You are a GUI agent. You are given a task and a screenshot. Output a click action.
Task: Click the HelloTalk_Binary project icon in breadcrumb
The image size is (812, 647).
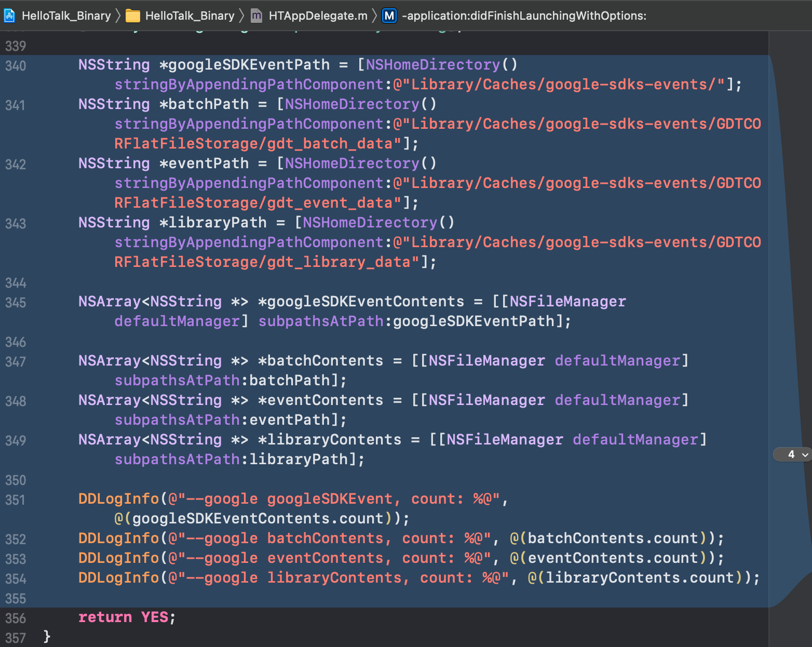(x=9, y=16)
